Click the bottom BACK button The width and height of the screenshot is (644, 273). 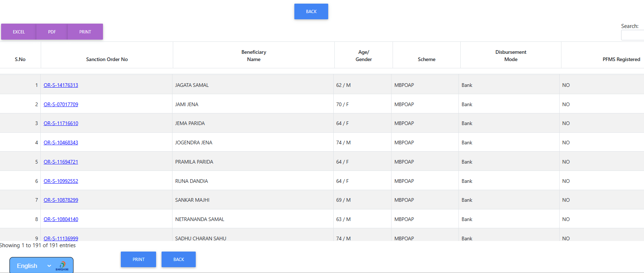pyautogui.click(x=179, y=260)
